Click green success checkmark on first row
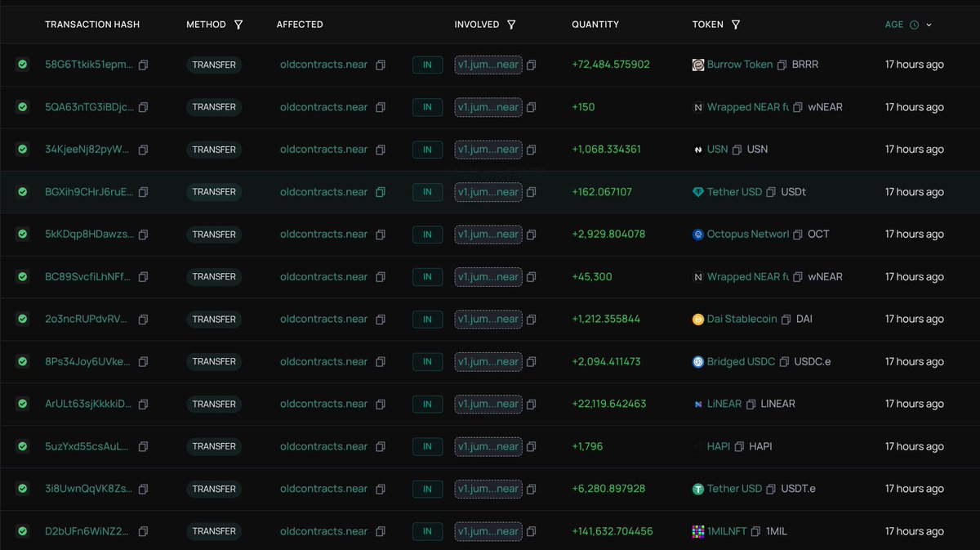This screenshot has width=980, height=550. coord(22,65)
